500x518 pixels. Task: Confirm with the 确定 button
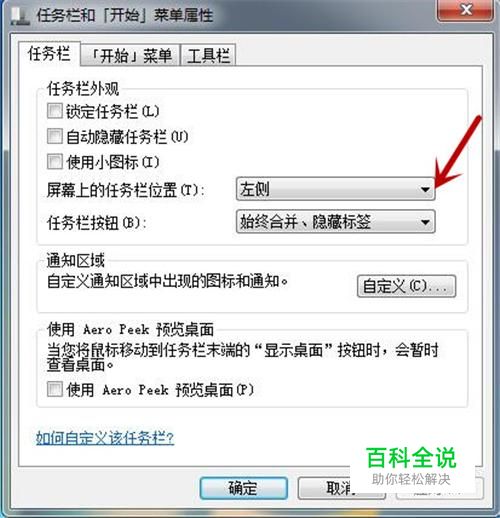tap(244, 488)
